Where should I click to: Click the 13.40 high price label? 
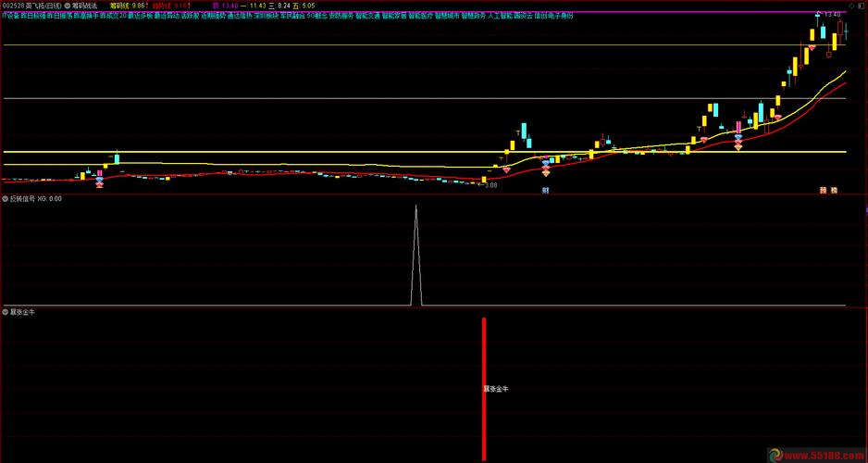[833, 15]
